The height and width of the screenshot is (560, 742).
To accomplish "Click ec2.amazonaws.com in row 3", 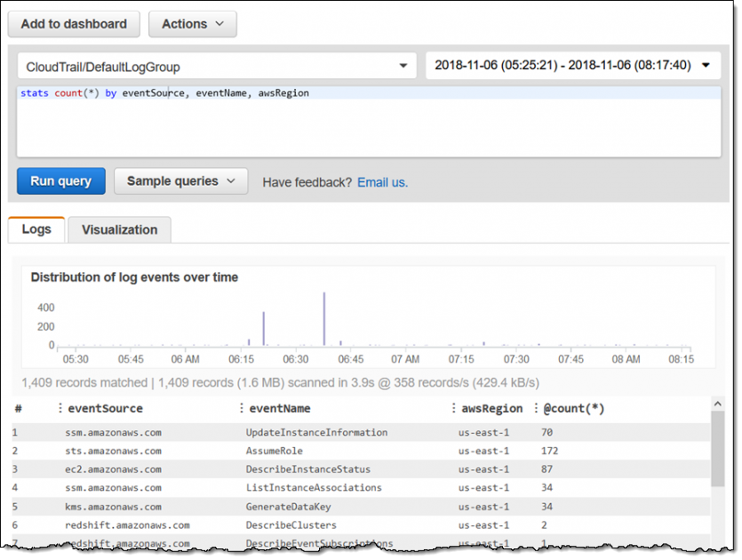I will coord(113,469).
